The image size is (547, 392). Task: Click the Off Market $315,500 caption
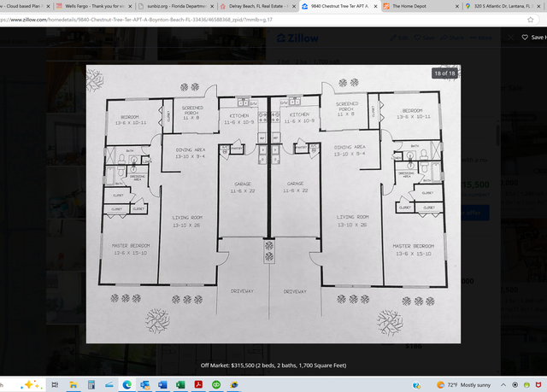273,366
